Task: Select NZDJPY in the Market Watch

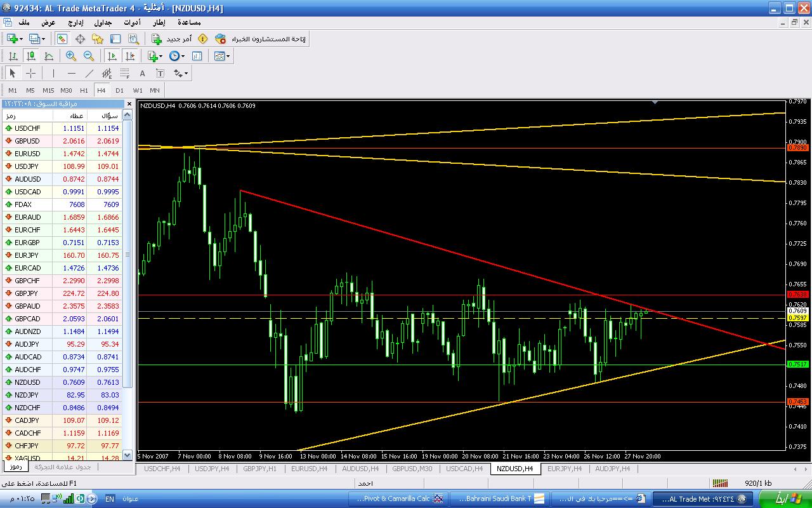Action: [27, 395]
